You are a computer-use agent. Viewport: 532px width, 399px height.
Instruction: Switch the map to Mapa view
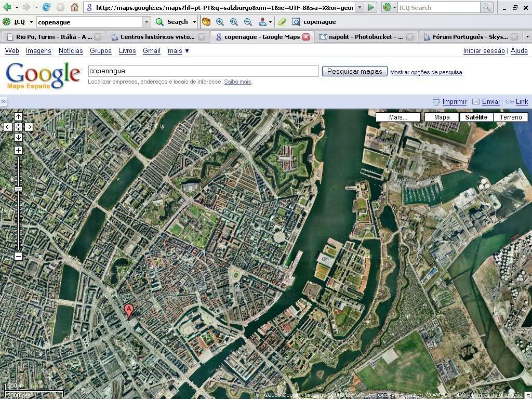(x=442, y=117)
